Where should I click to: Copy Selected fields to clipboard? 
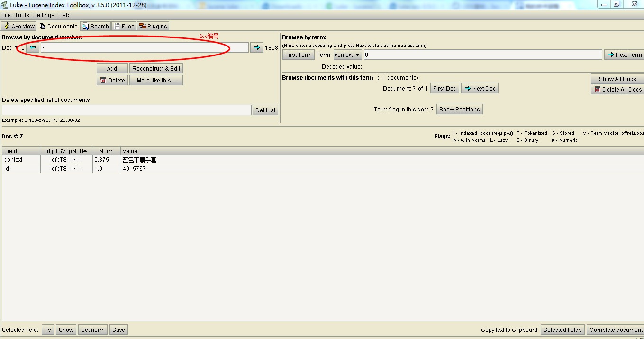[x=562, y=330]
